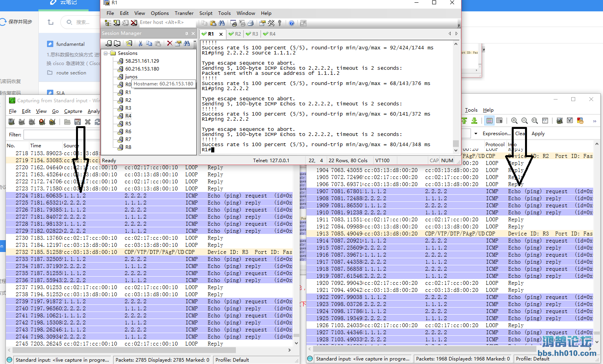
Task: Expand the right Wireshark toolbar overflow chevron
Action: pyautogui.click(x=594, y=121)
